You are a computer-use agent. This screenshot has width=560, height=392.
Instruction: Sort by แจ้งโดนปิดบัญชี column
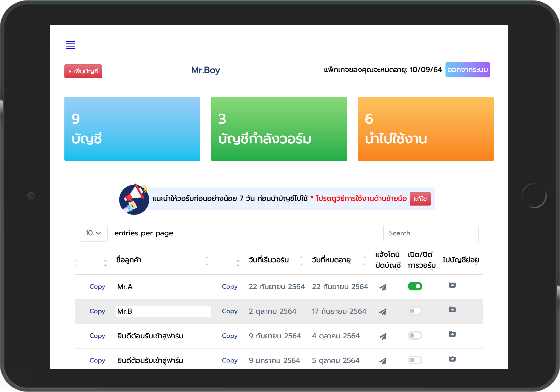pos(388,260)
